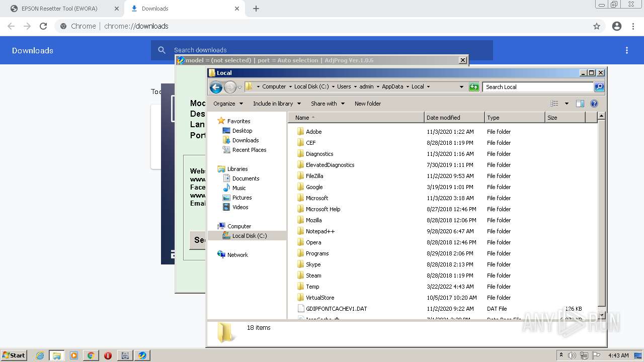Sort files by the Type column

(515, 118)
